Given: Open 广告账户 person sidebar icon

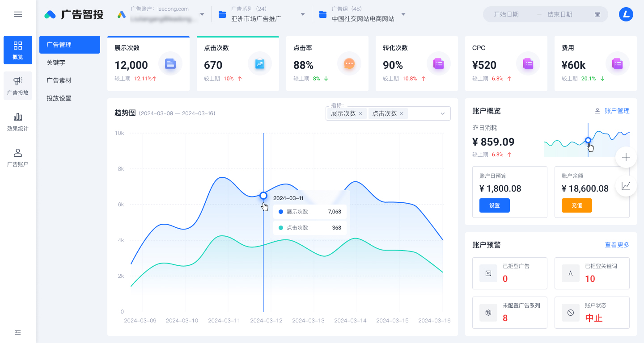Looking at the screenshot, I should click(18, 157).
